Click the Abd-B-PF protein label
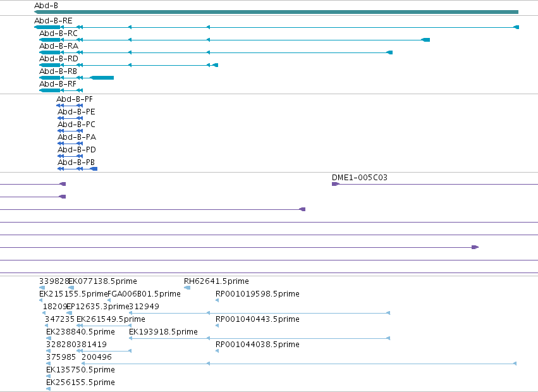 pyautogui.click(x=75, y=99)
